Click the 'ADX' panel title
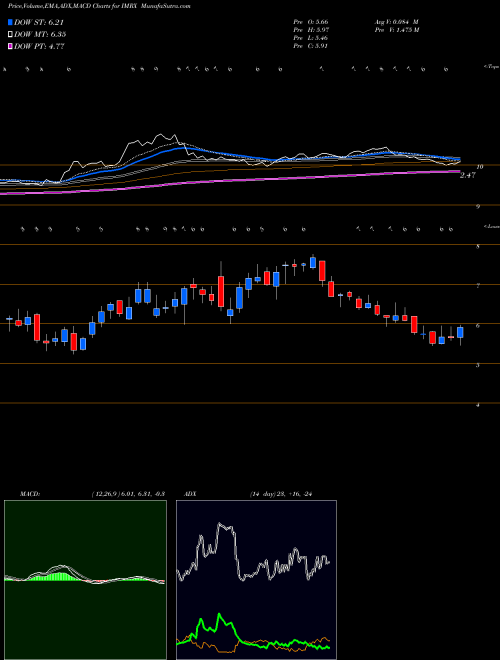 (190, 494)
